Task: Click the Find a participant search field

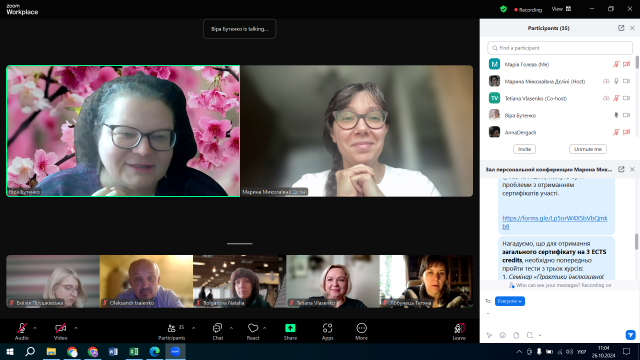Action: 560,48
